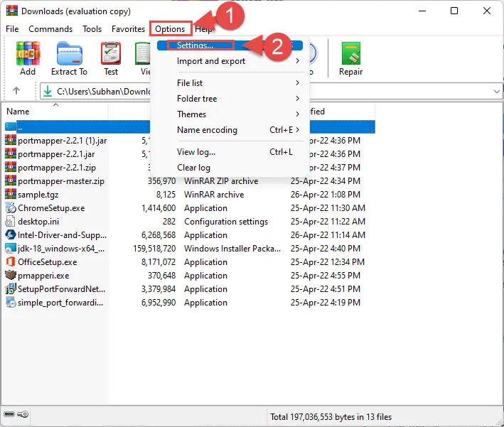The width and height of the screenshot is (504, 427).
Task: Click the archive icon of portmapper-2.2.1.jar
Action: point(10,153)
